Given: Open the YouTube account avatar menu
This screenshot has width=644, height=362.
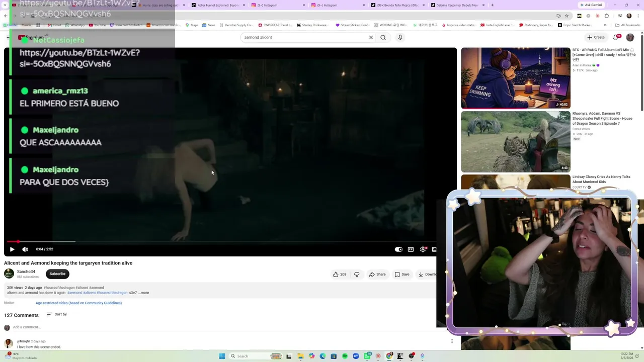Looking at the screenshot, I should 630,37.
